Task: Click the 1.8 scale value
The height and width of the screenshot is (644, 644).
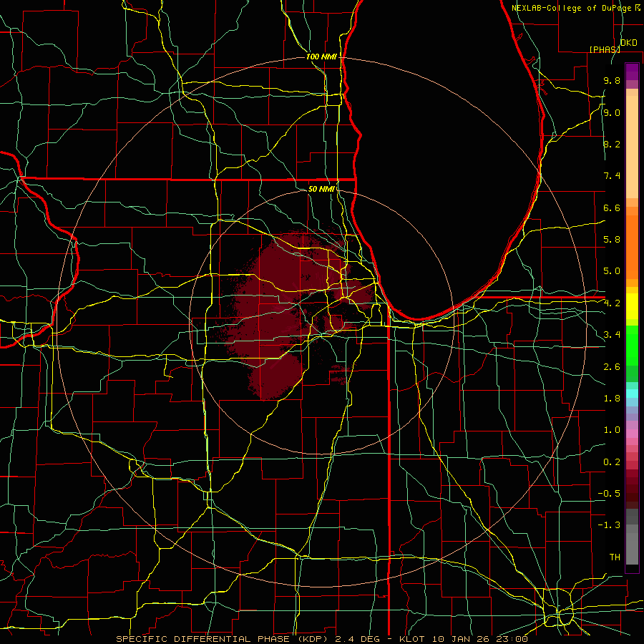Action: [x=612, y=399]
